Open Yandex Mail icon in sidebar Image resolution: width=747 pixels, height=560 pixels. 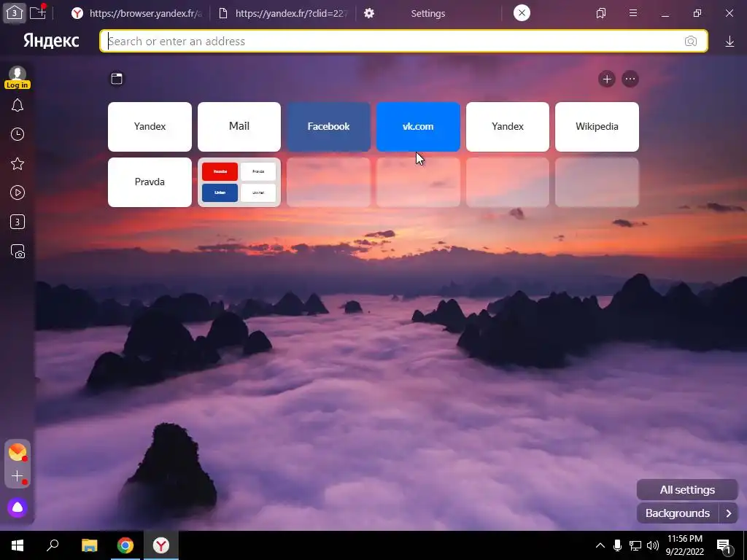tap(18, 452)
